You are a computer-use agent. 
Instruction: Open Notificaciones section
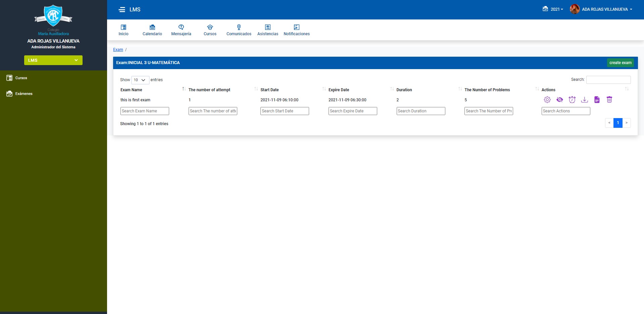pyautogui.click(x=297, y=30)
